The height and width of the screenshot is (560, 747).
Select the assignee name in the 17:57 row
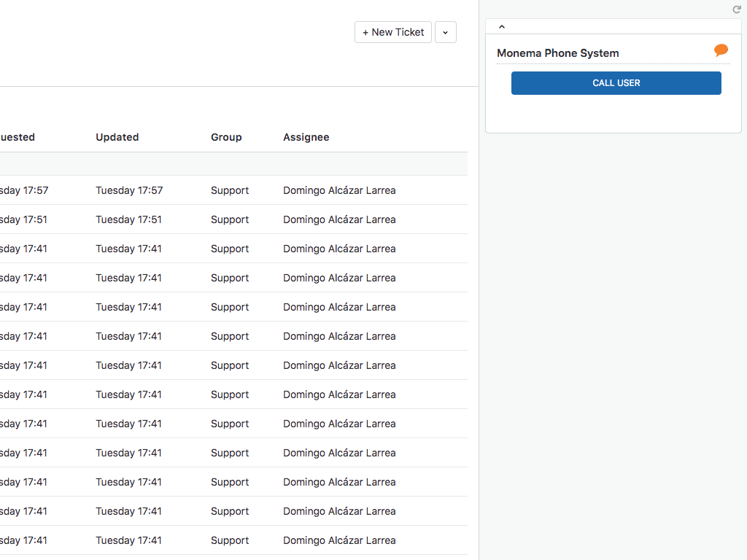point(339,190)
